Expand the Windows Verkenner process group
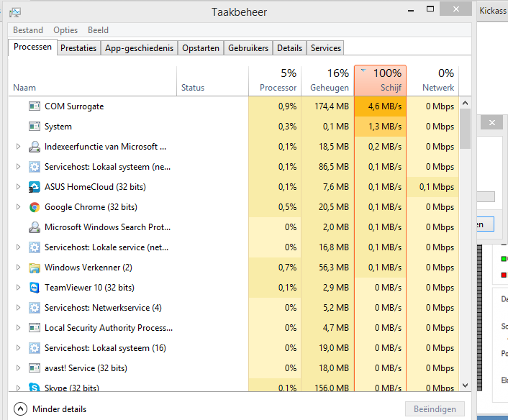 pos(19,268)
